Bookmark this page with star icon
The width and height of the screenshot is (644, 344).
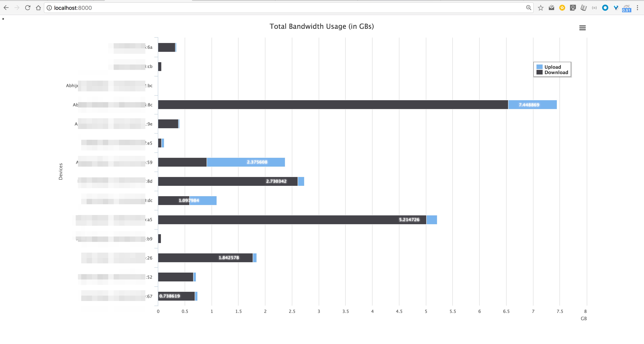coord(541,8)
